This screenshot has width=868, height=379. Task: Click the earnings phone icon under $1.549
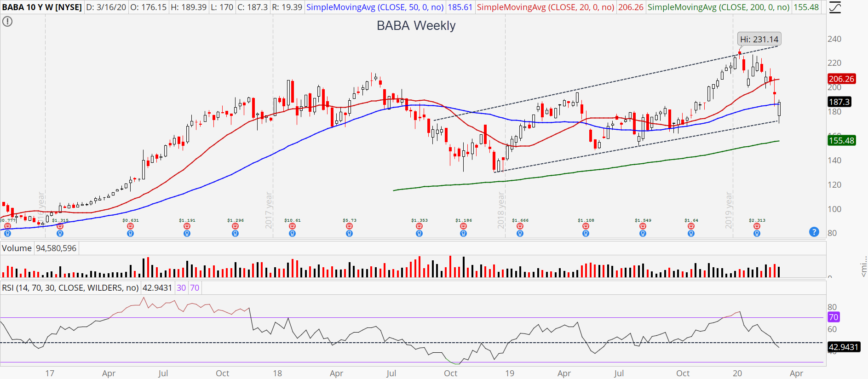(643, 226)
